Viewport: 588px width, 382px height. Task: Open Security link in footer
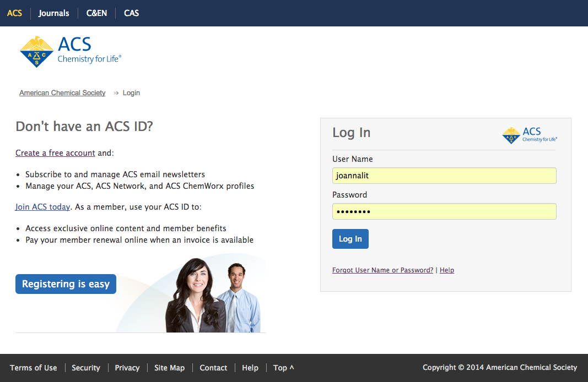(86, 368)
